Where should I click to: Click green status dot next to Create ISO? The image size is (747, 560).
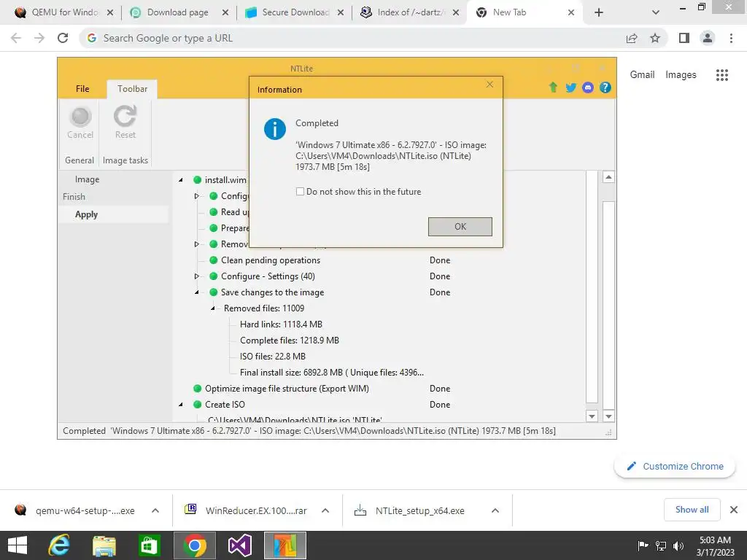coord(197,404)
